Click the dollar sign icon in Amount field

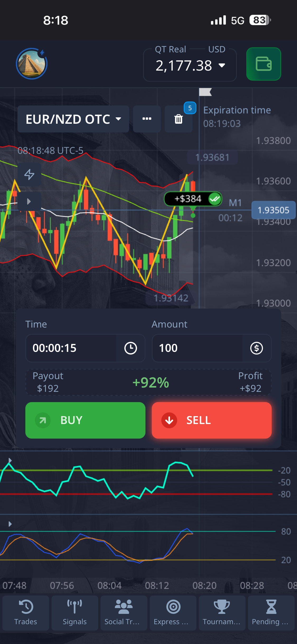pyautogui.click(x=256, y=348)
